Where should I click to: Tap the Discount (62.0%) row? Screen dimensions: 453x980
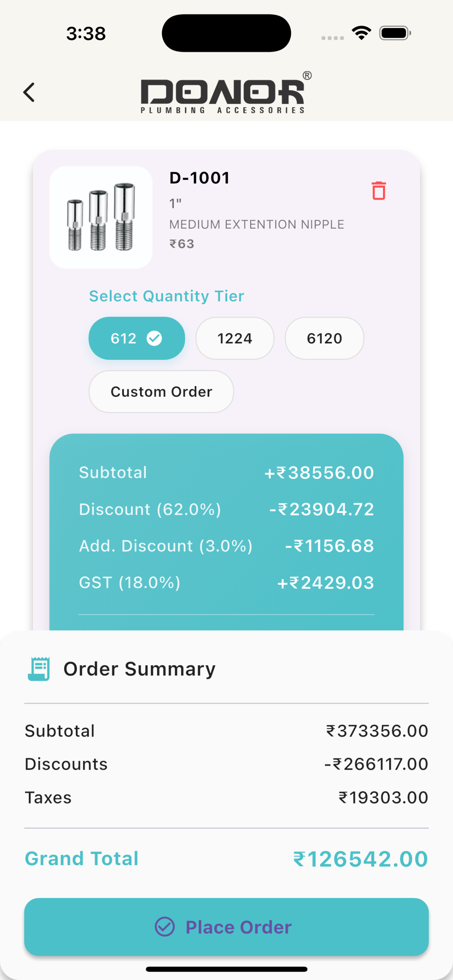[x=226, y=509]
